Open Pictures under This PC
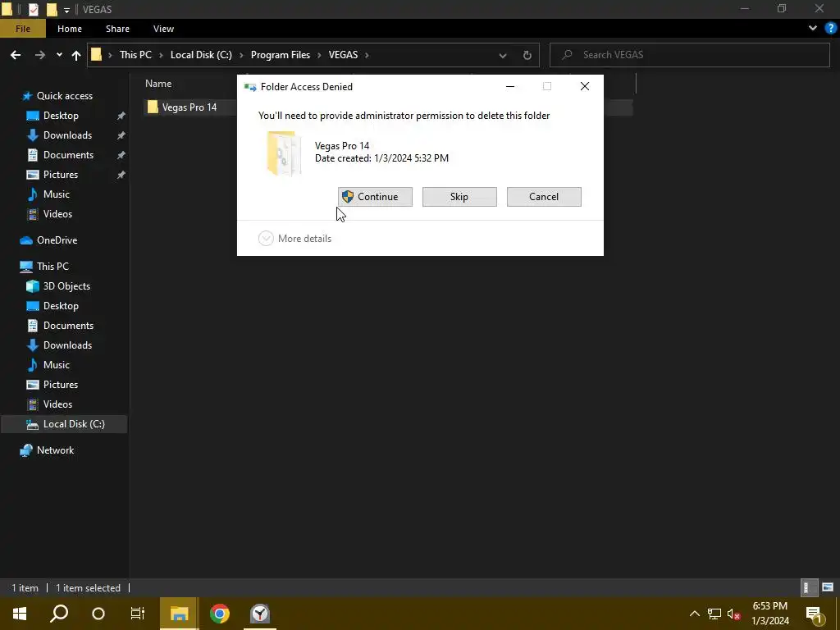The width and height of the screenshot is (840, 630). coord(61,385)
